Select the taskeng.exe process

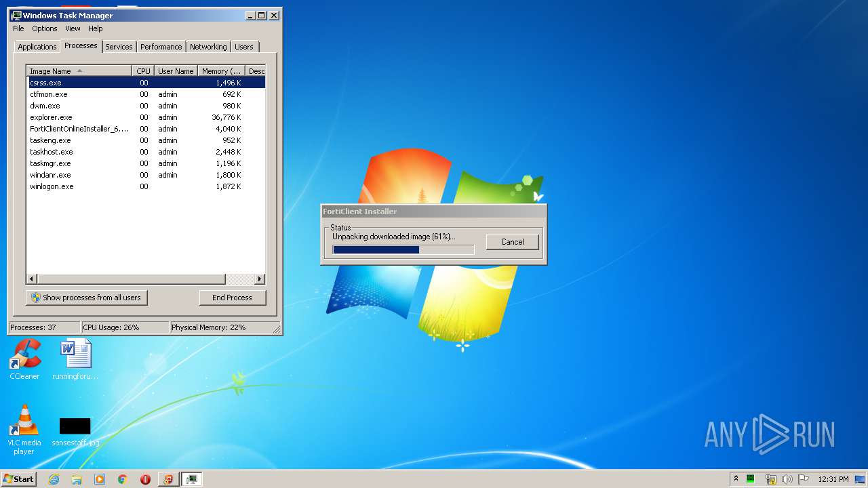146,140
